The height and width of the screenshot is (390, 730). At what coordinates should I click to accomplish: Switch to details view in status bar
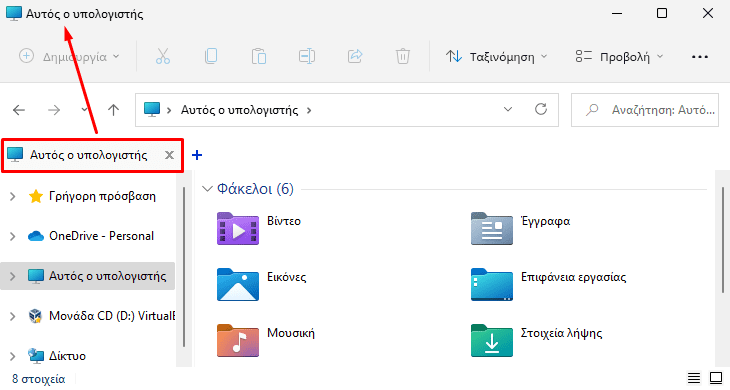(694, 378)
